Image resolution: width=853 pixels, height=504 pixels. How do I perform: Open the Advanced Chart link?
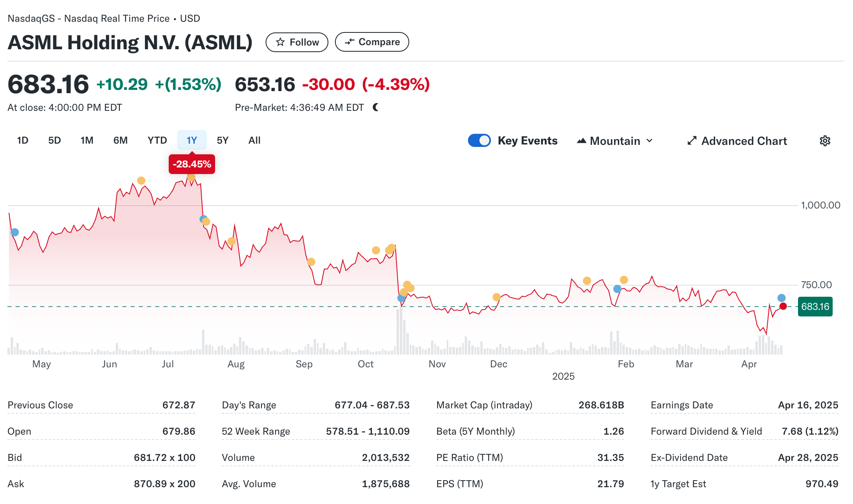pos(743,141)
